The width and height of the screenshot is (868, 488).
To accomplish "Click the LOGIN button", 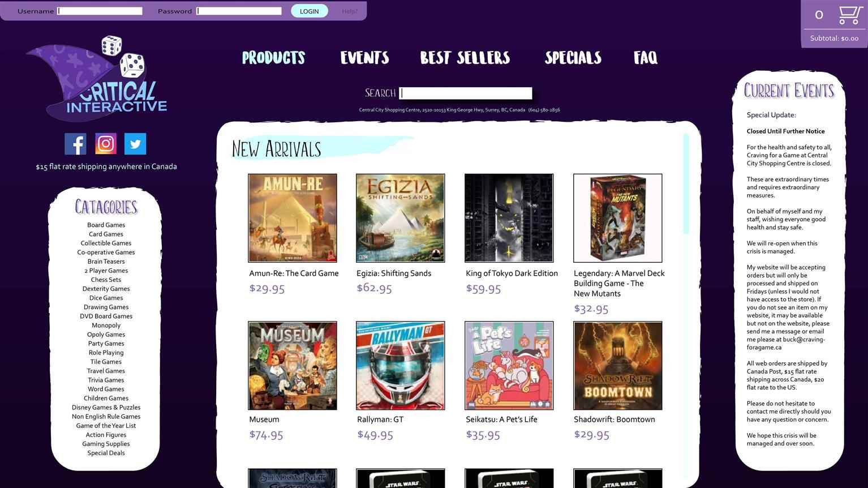I will tap(309, 11).
